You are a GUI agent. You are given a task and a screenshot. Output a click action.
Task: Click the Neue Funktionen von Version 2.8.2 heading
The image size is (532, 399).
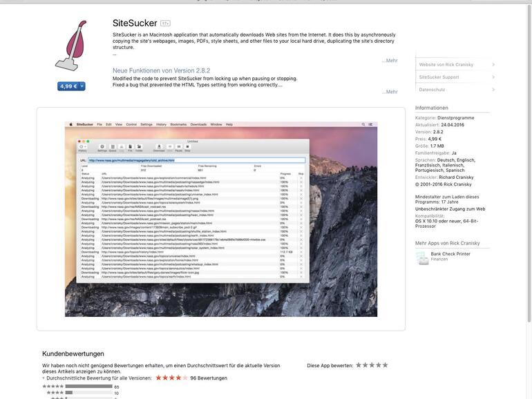tap(161, 70)
